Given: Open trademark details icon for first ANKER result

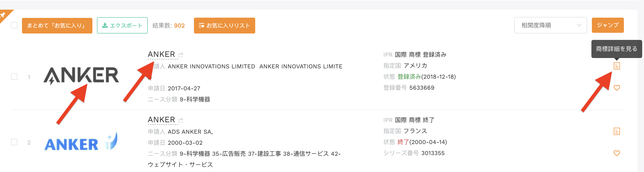Looking at the screenshot, I should click(617, 66).
